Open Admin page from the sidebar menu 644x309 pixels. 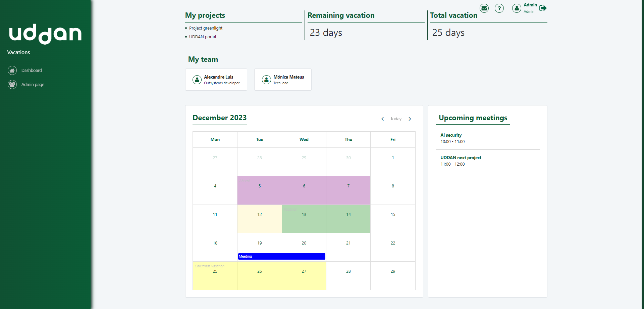coord(33,84)
